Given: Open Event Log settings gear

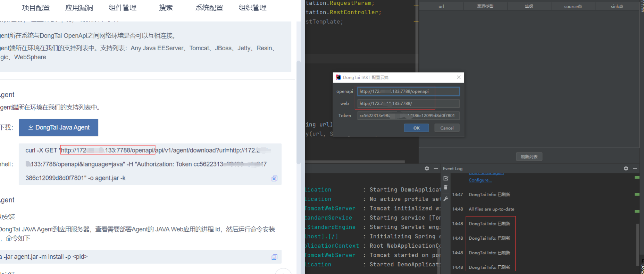Looking at the screenshot, I should [626, 168].
